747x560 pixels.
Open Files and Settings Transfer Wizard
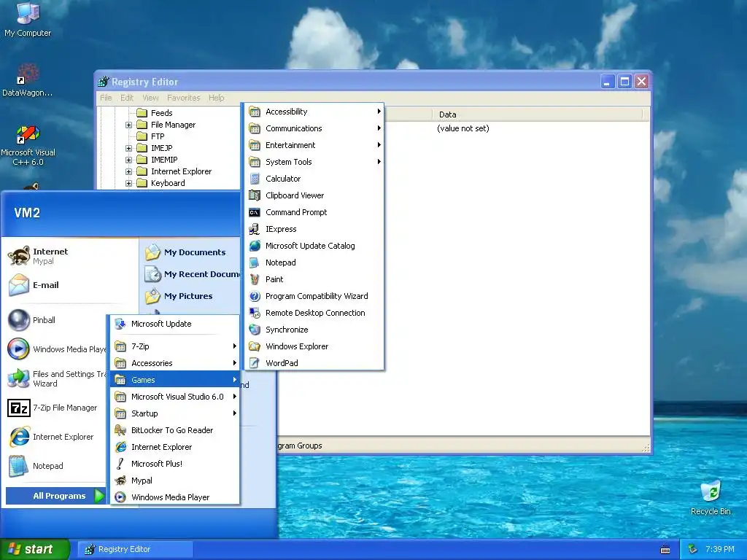(56, 378)
